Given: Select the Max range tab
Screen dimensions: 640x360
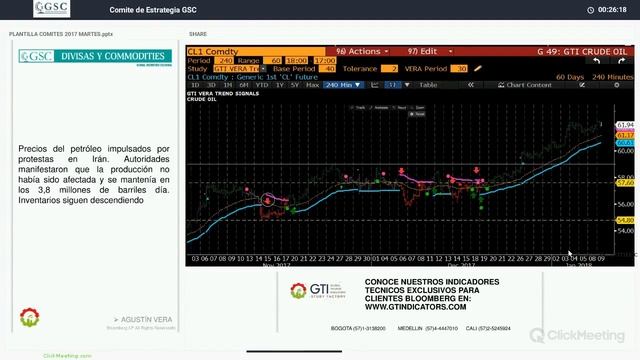Looking at the screenshot, I should click(312, 85).
